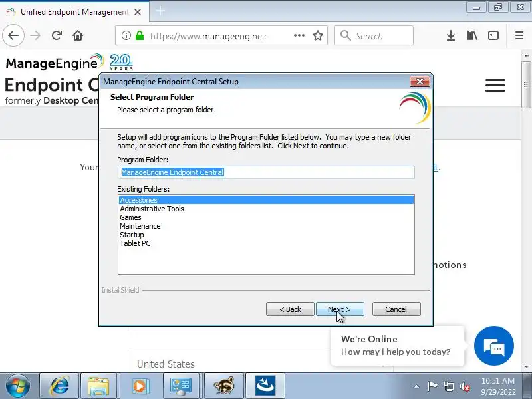Select the Unified Endpoint Management tab
Screen dimensions: 532x399
click(x=74, y=12)
